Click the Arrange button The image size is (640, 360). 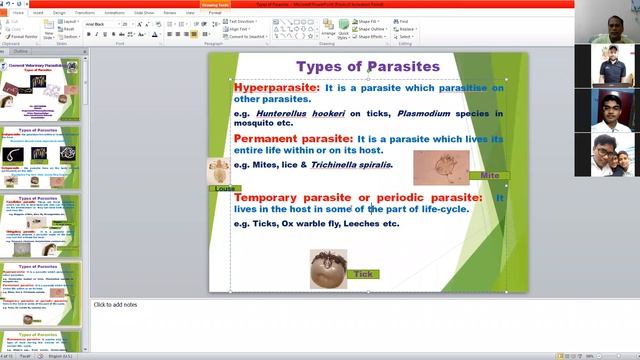328,29
